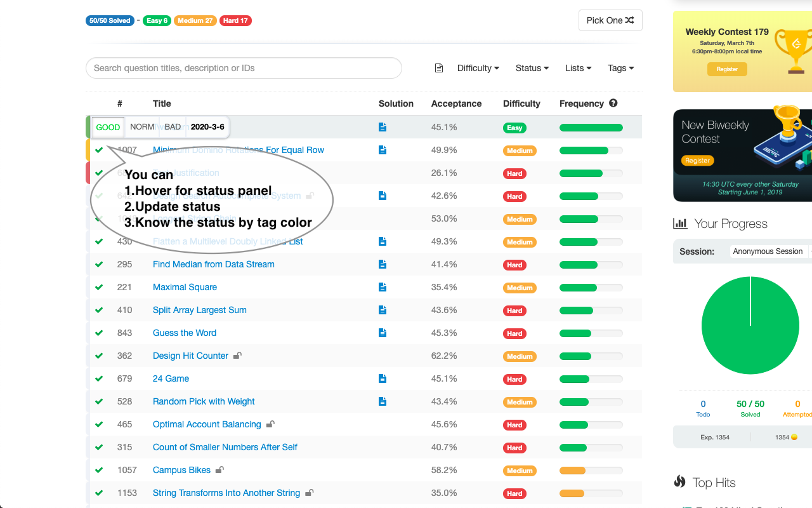
Task: Select the NORM tab in the status panel
Action: click(141, 126)
